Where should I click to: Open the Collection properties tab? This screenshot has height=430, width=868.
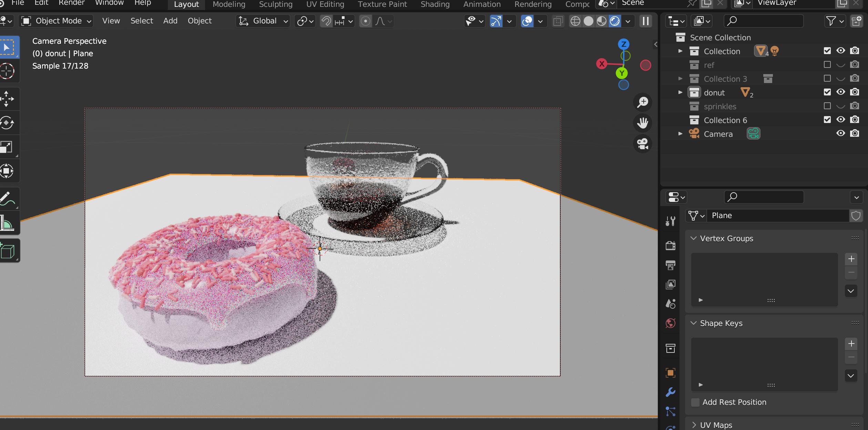point(670,348)
